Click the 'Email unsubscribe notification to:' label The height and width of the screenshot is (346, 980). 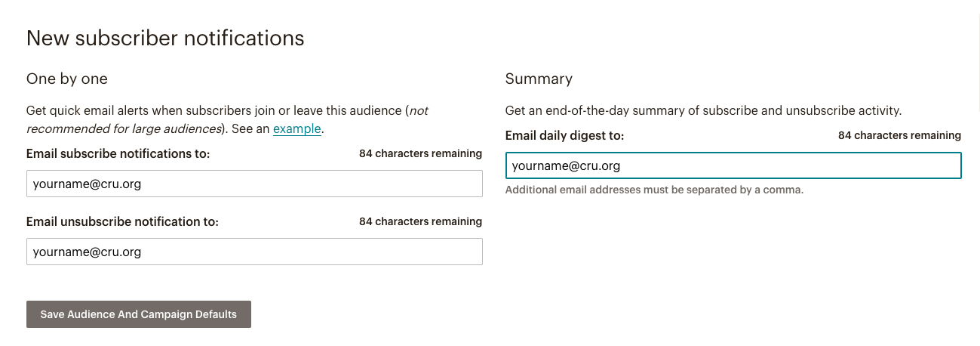(x=122, y=221)
